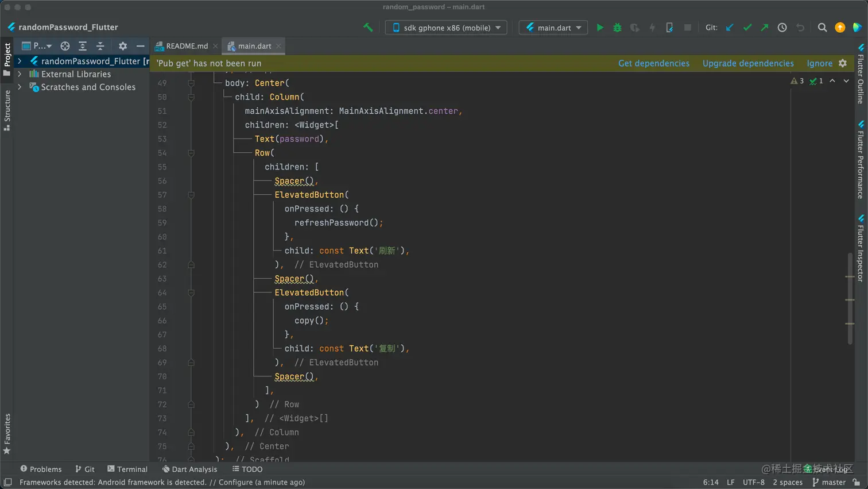The width and height of the screenshot is (868, 489).
Task: Click the Frameworks detected status message
Action: 162,483
